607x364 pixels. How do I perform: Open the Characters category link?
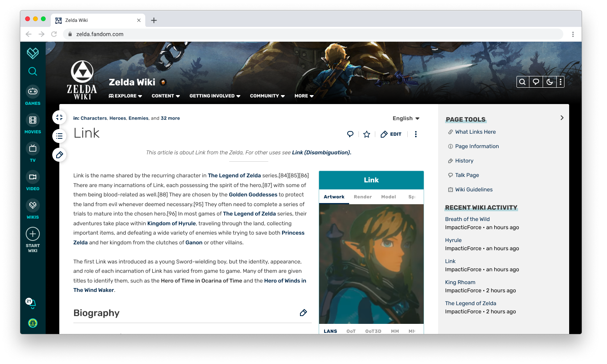point(94,118)
